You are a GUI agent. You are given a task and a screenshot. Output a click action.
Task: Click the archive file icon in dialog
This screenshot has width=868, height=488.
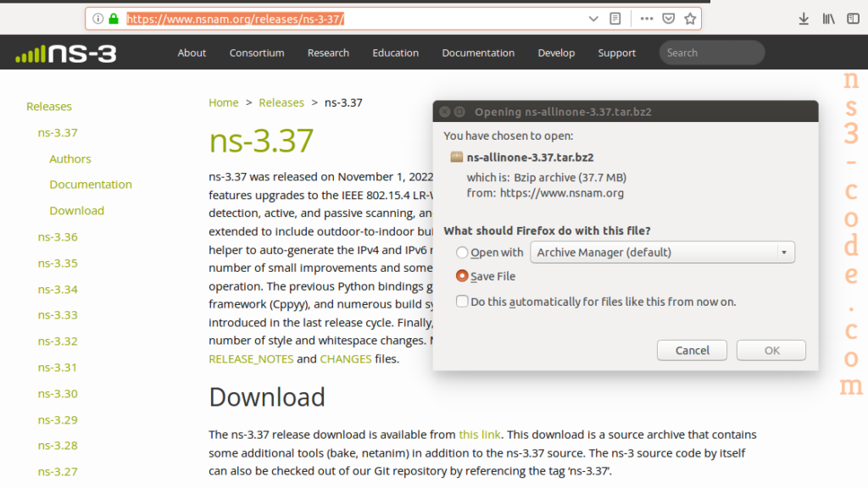point(456,157)
